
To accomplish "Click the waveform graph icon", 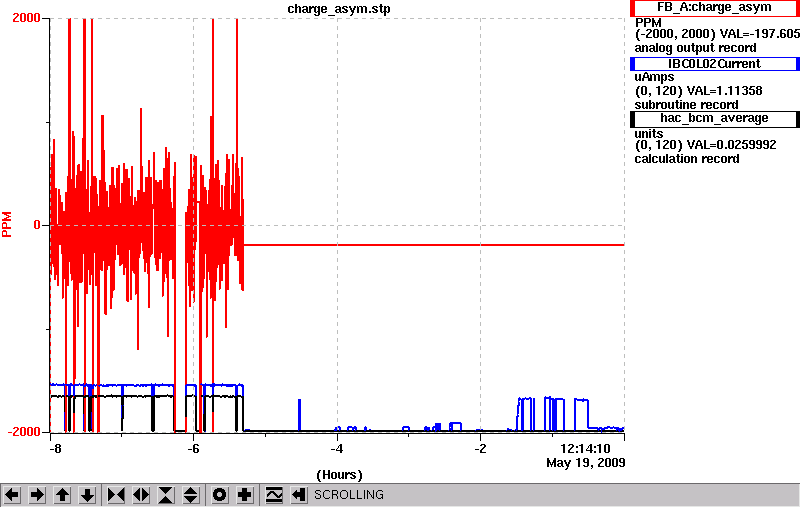I will coord(274,495).
